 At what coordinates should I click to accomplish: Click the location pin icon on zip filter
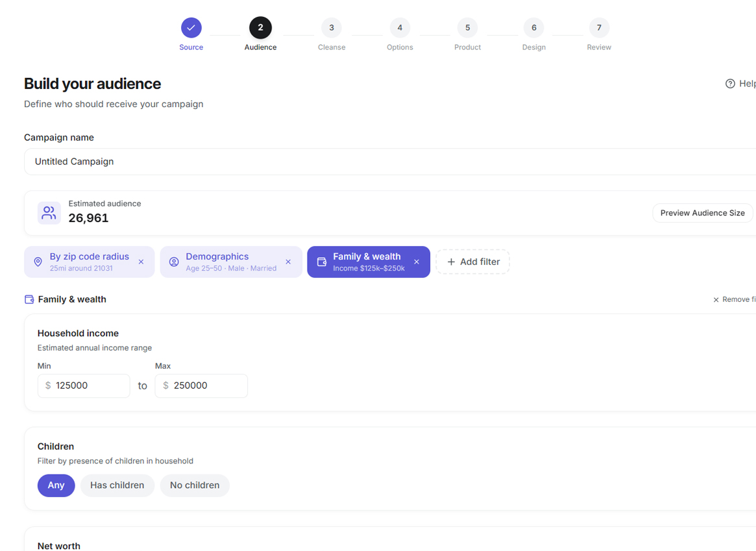click(38, 262)
